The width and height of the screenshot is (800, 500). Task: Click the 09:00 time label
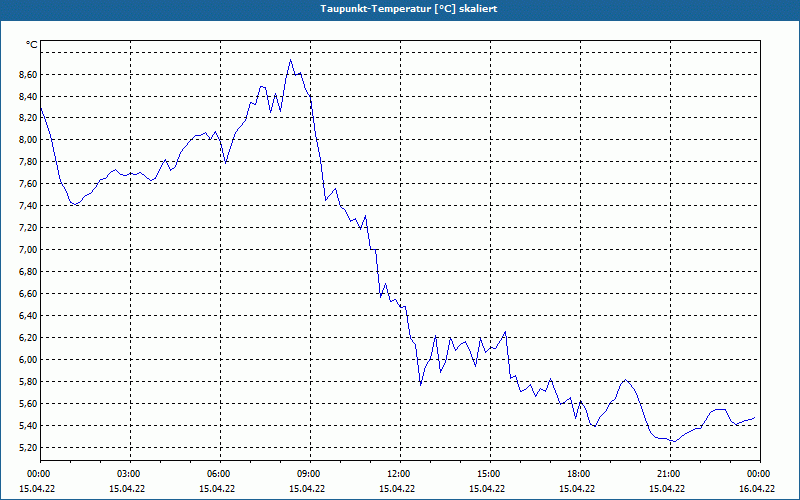[x=310, y=474]
